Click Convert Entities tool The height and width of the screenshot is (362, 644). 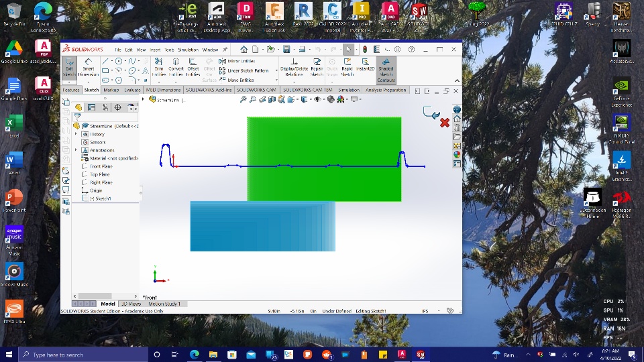176,67
